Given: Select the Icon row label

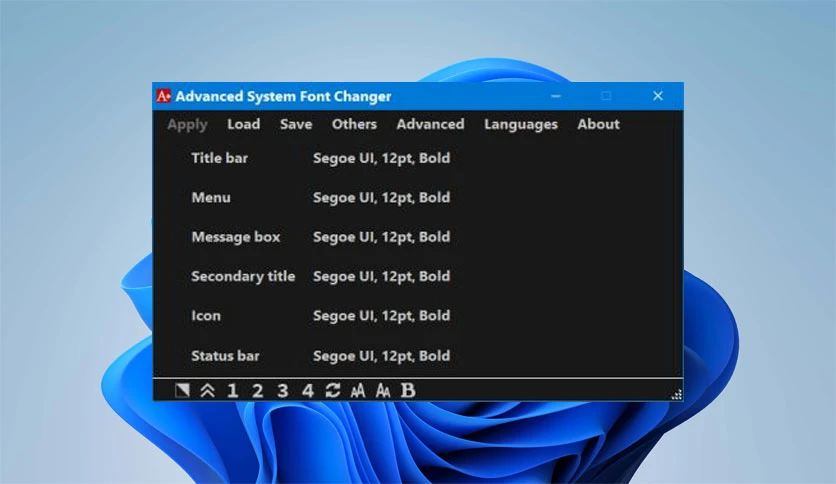Looking at the screenshot, I should pos(206,316).
